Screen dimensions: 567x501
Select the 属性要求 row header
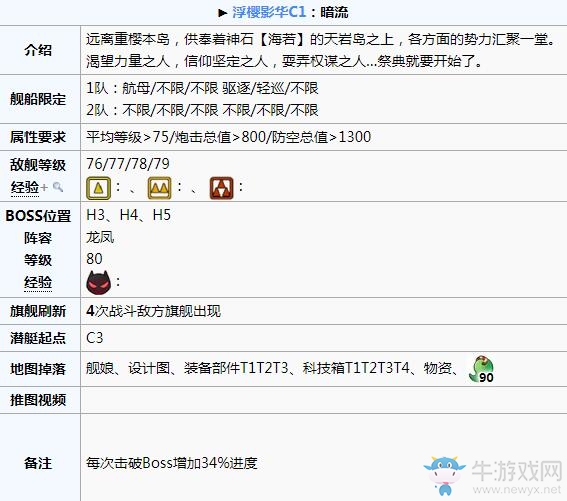tap(38, 137)
